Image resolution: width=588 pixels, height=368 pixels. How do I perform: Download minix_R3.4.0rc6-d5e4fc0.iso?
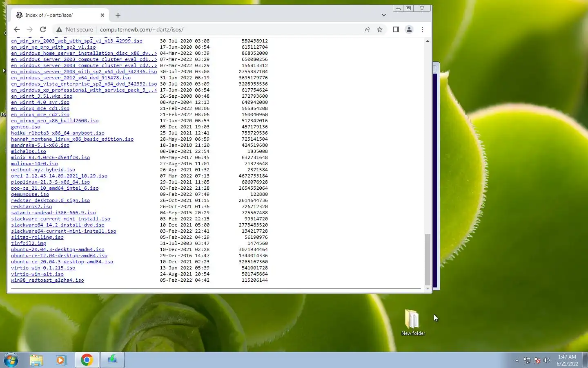pyautogui.click(x=50, y=157)
